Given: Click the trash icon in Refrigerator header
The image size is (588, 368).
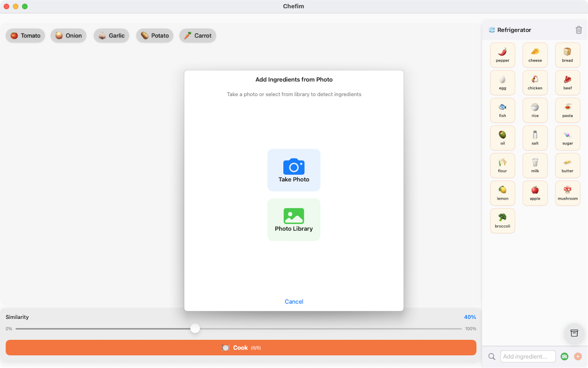Looking at the screenshot, I should (x=579, y=30).
